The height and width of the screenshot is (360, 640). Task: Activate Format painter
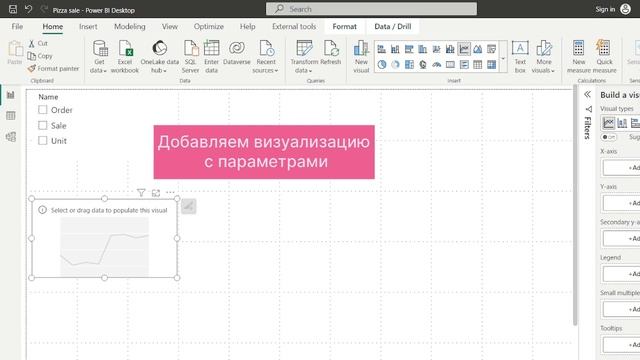tap(53, 69)
